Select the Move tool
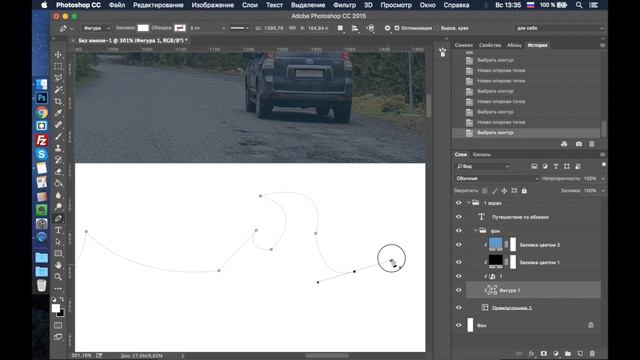Viewport: 640px width, 360px height. tap(58, 55)
